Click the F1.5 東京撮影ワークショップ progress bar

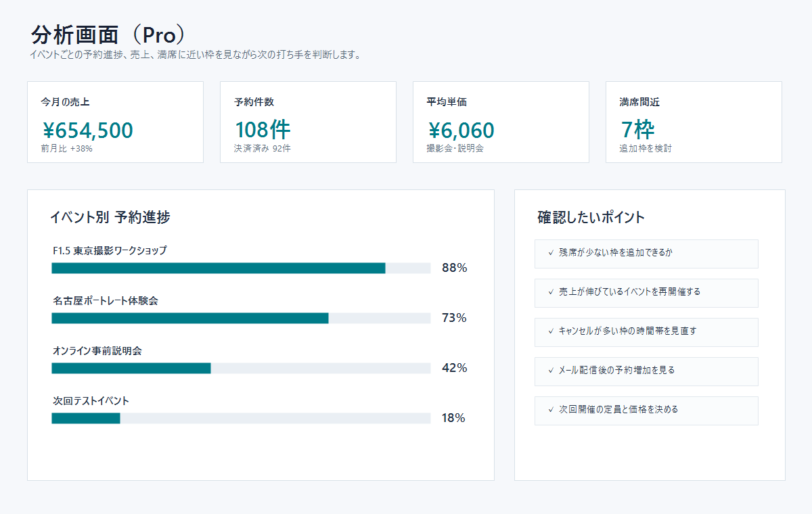[x=241, y=268]
